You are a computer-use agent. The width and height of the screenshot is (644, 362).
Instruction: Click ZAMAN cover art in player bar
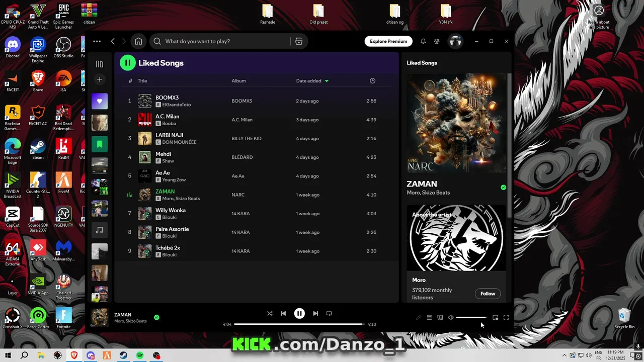[99, 317]
